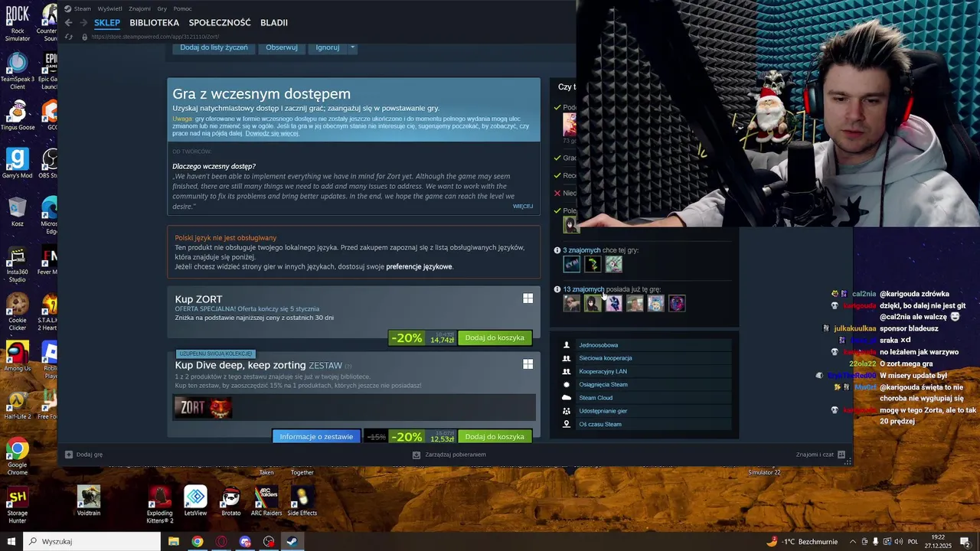
Task: Open last friend avatar among 13 owners
Action: click(x=677, y=303)
